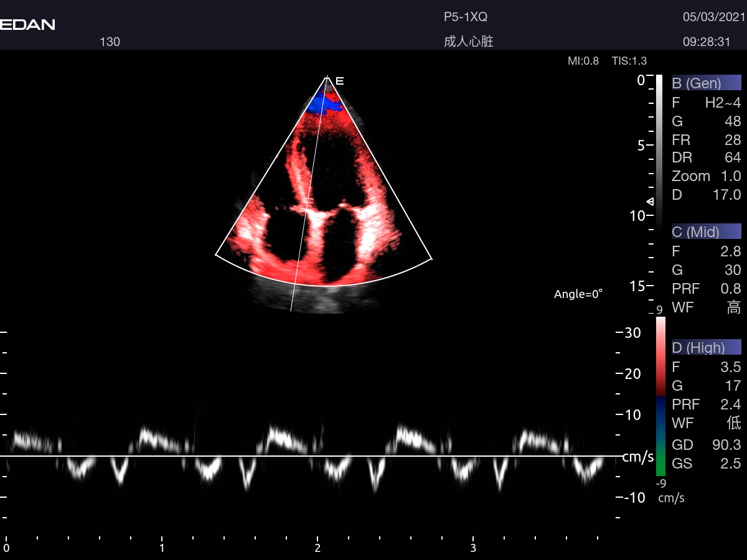Click the EDAN logo

27,25
